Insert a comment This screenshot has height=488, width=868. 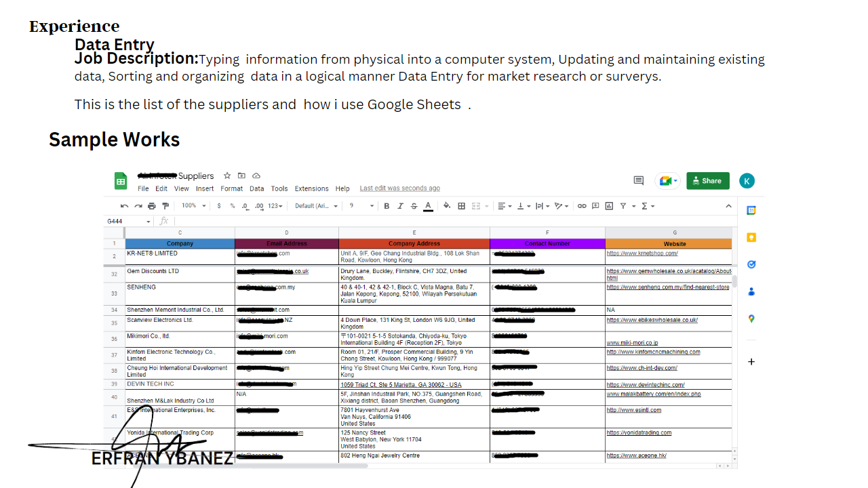595,206
